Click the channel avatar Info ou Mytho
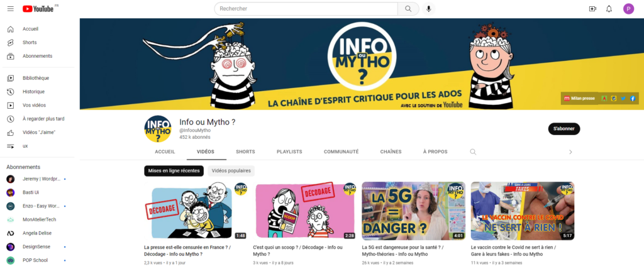Viewport: 644px width, 269px height. (x=158, y=129)
